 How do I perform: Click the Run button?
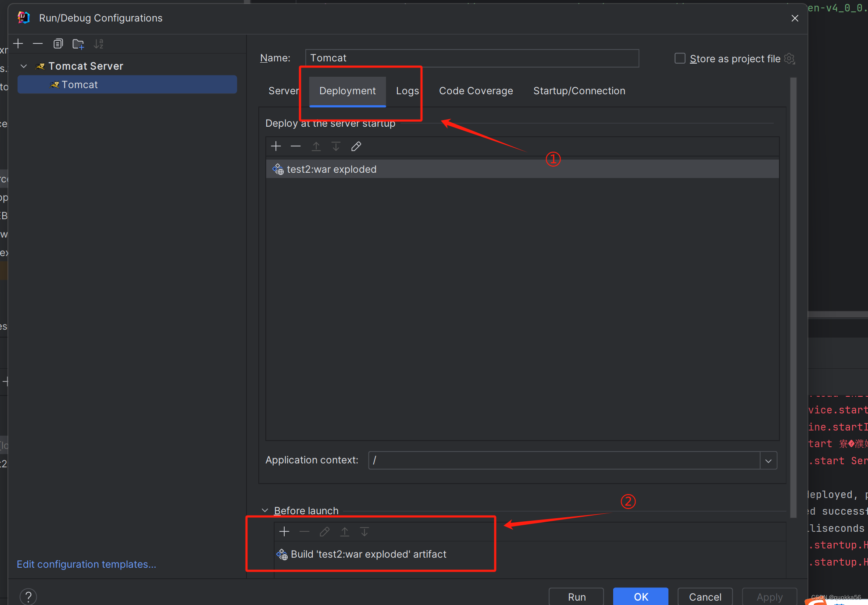pyautogui.click(x=576, y=597)
